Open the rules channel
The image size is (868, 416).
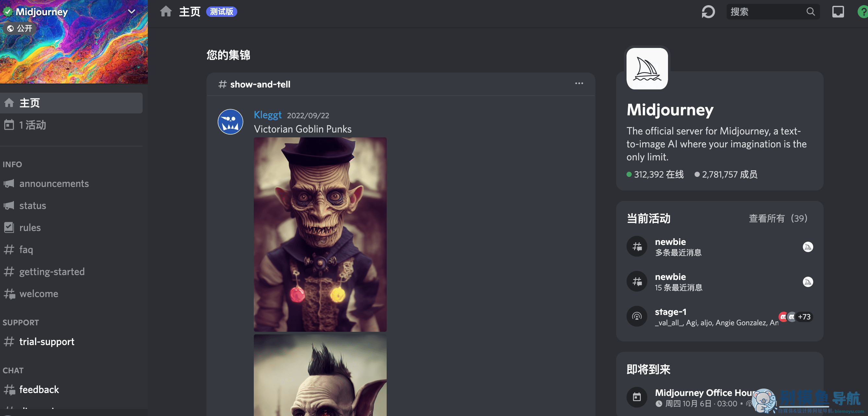pyautogui.click(x=71, y=227)
